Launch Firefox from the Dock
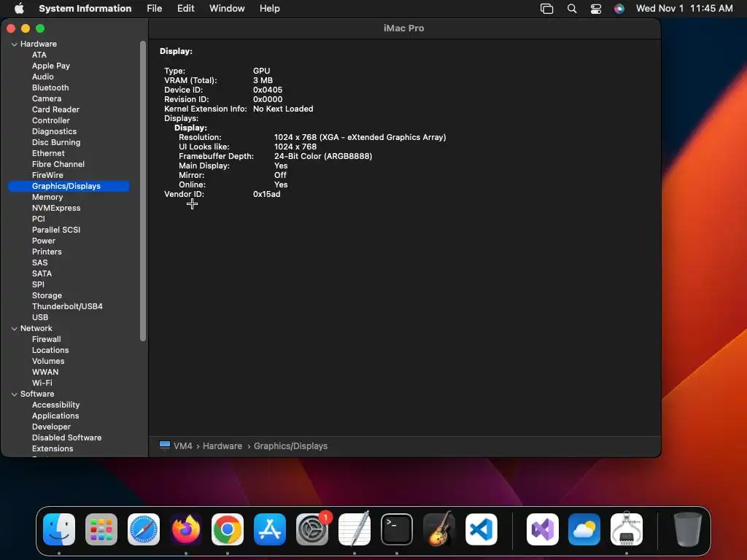The image size is (747, 560). [x=186, y=529]
